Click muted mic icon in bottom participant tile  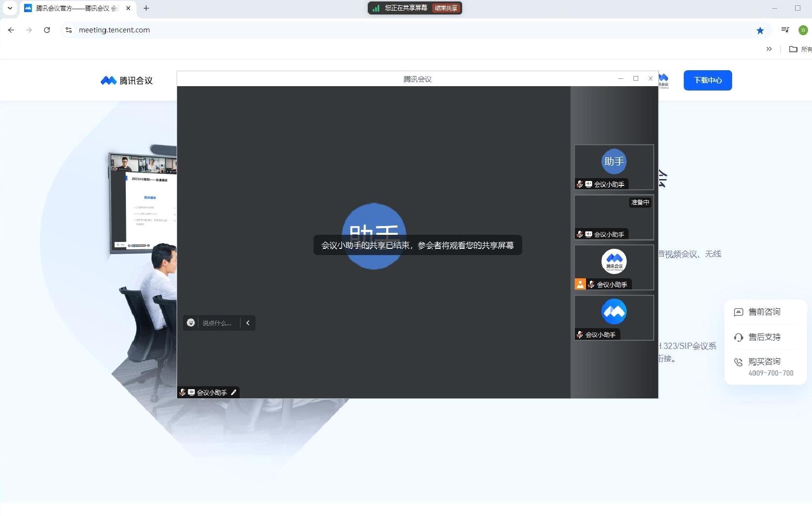pyautogui.click(x=580, y=334)
